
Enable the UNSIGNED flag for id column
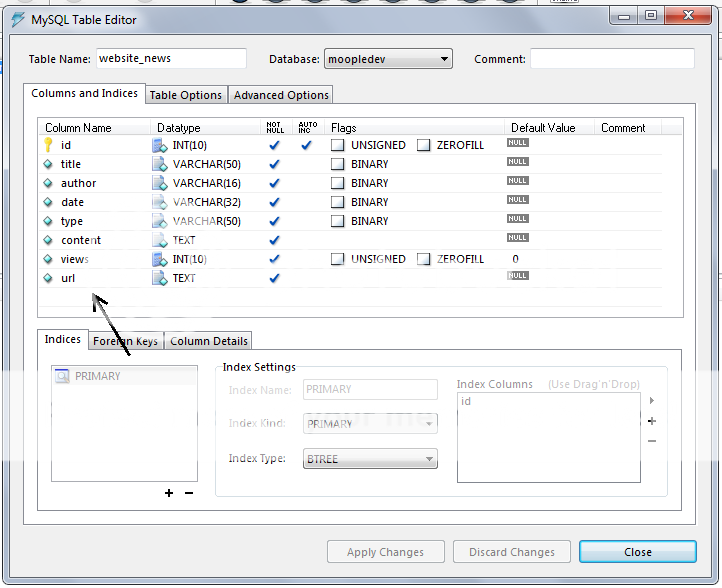point(338,145)
